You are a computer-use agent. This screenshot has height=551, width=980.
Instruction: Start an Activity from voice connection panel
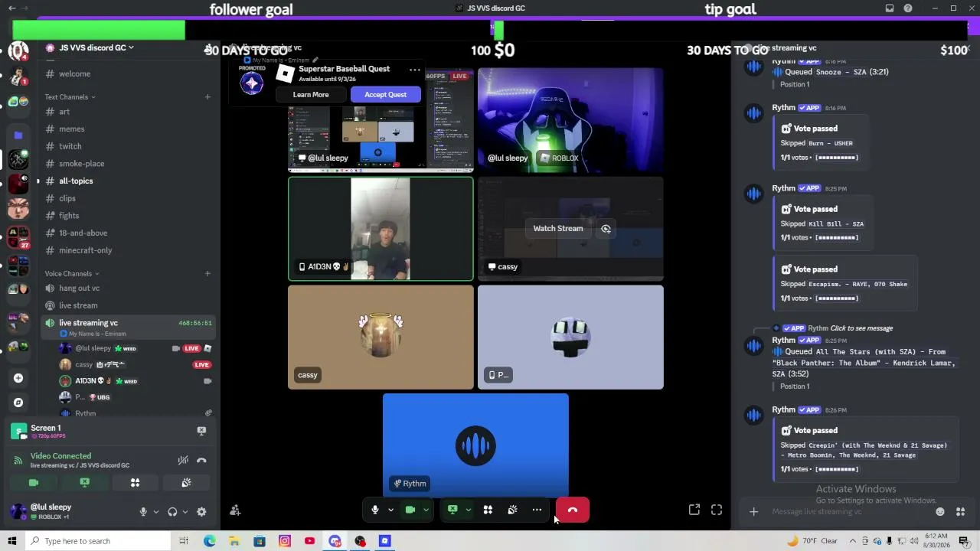[135, 483]
